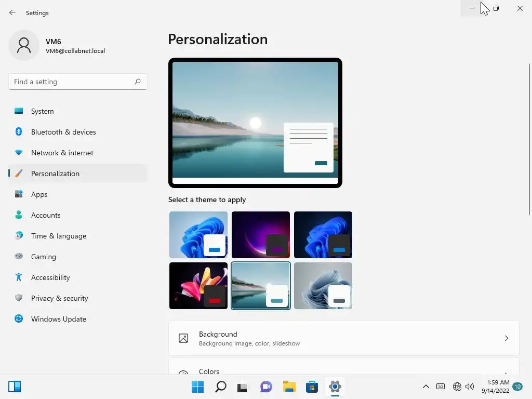Open the Colors settings row

[x=344, y=366]
